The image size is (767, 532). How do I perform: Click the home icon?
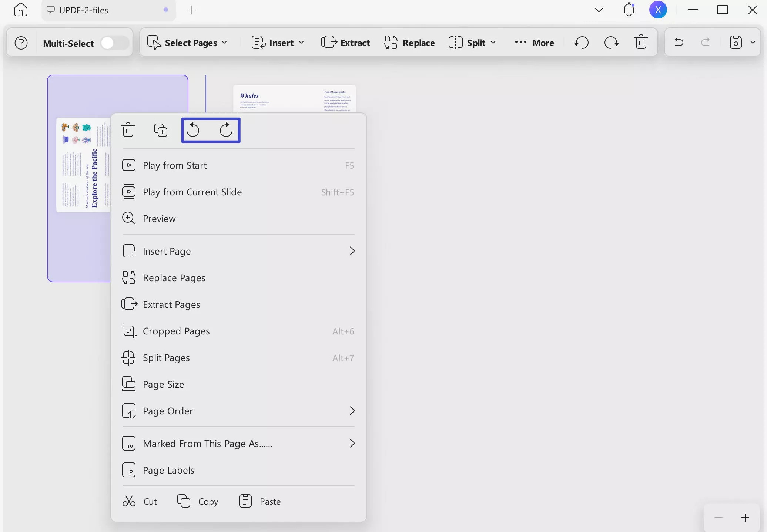[x=21, y=10]
